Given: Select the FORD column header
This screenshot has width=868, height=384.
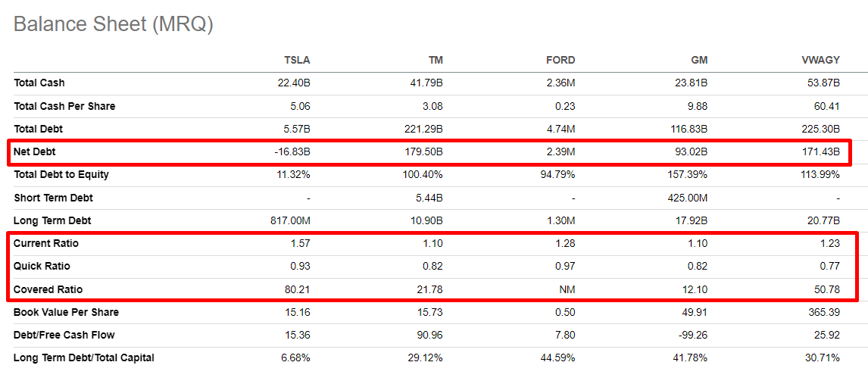Looking at the screenshot, I should tap(560, 60).
